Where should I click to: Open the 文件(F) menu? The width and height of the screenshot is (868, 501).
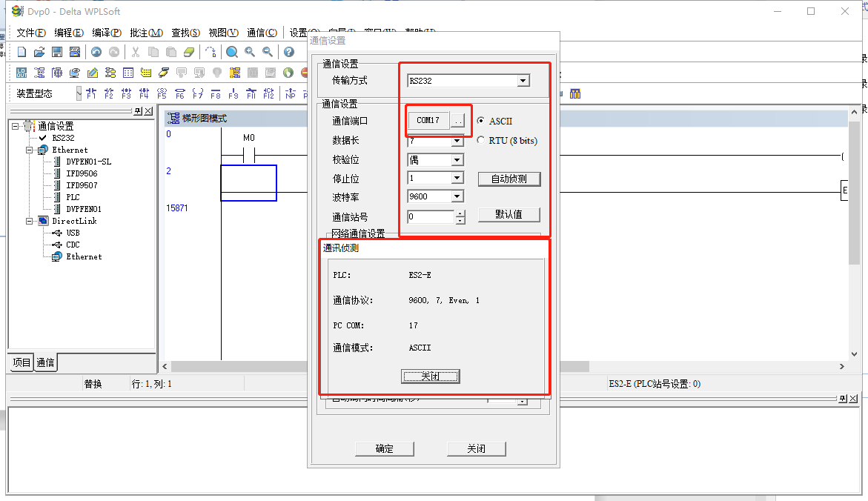click(31, 33)
